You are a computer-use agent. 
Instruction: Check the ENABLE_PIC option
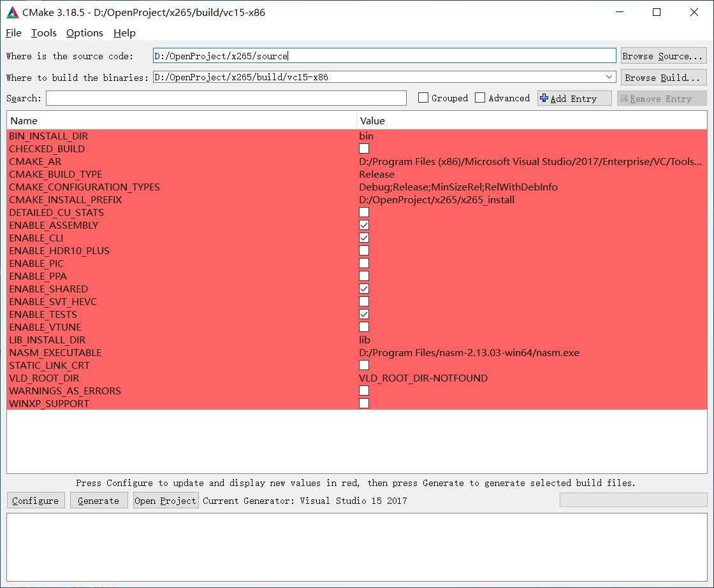click(x=364, y=264)
